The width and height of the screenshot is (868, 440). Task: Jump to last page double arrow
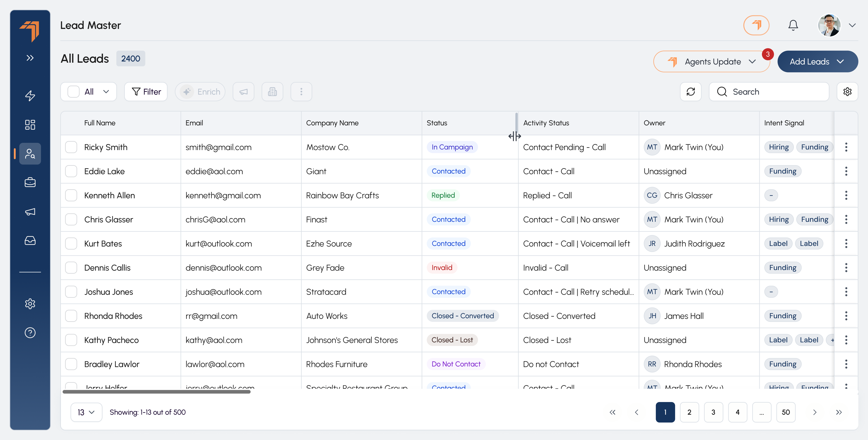[839, 412]
